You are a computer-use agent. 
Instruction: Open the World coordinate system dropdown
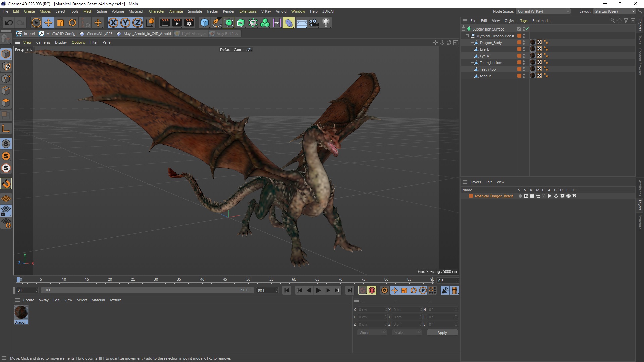[x=372, y=333]
